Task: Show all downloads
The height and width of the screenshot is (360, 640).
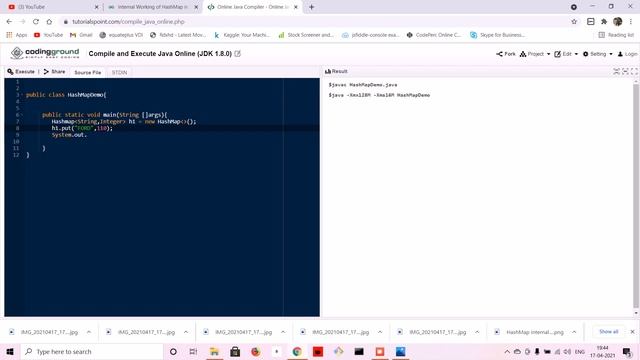Action: (609, 331)
